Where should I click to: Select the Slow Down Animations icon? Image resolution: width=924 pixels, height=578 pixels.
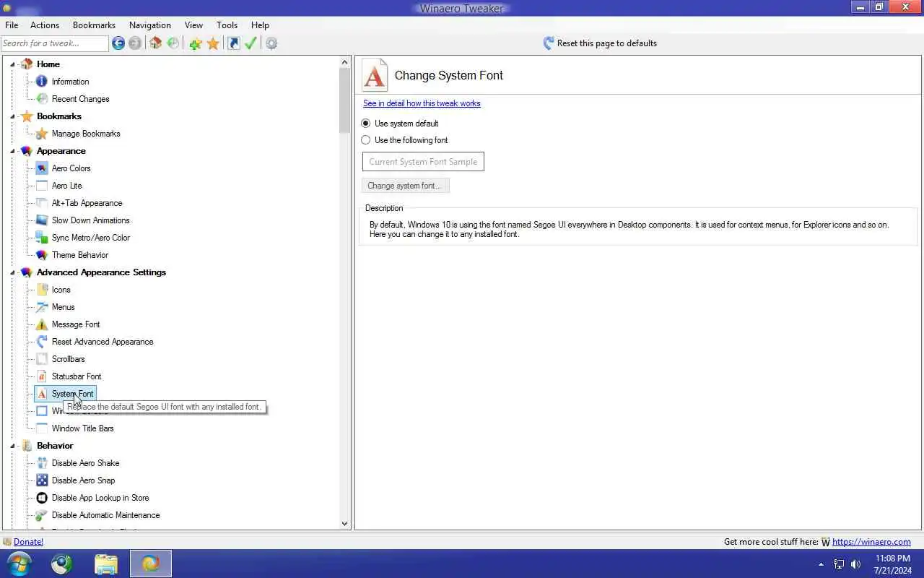pos(42,220)
